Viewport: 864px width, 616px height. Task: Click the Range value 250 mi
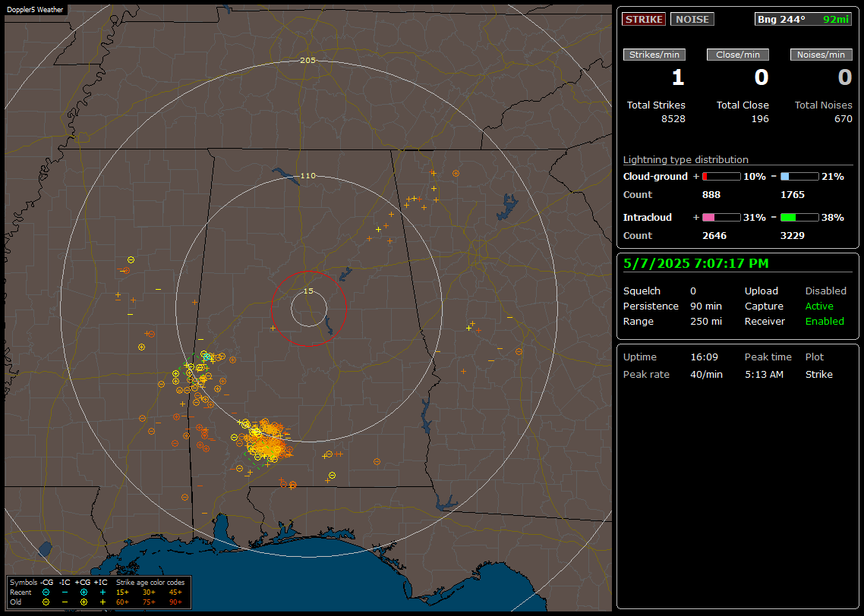point(706,322)
